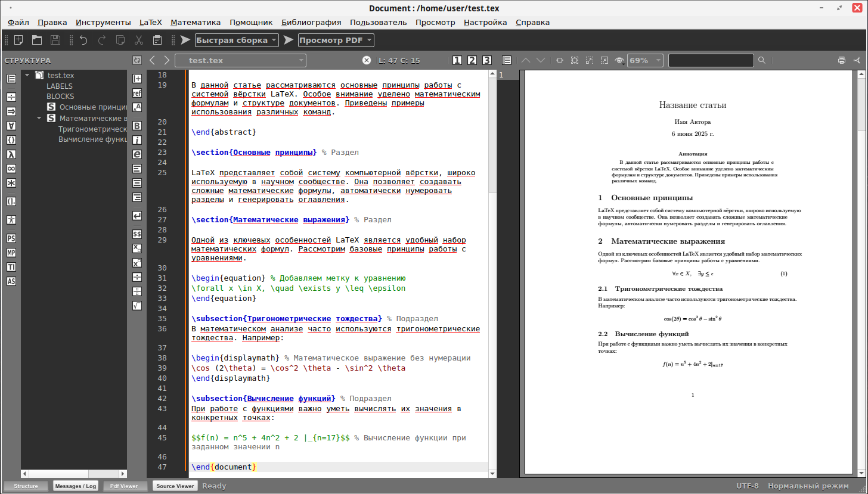Click the bold B formatting icon
Image resolution: width=868 pixels, height=494 pixels.
137,126
